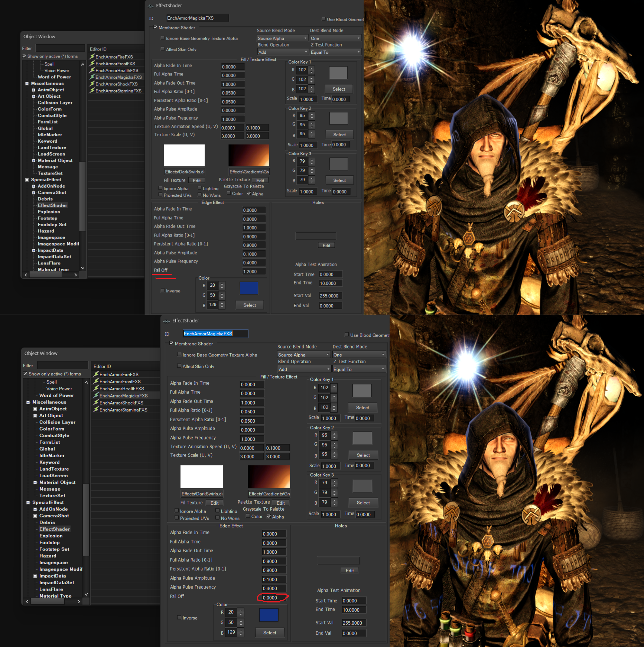Click blue Edge Effect color swatch in upper window

pos(248,288)
